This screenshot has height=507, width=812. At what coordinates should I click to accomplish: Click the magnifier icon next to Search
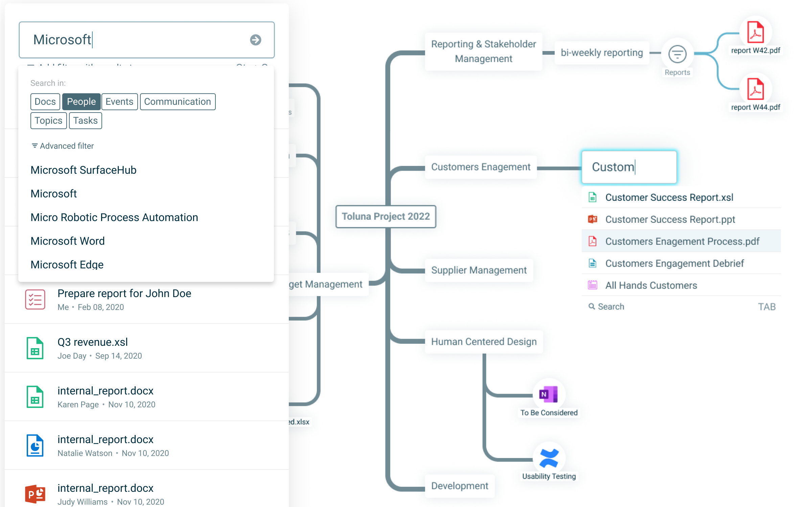(592, 306)
